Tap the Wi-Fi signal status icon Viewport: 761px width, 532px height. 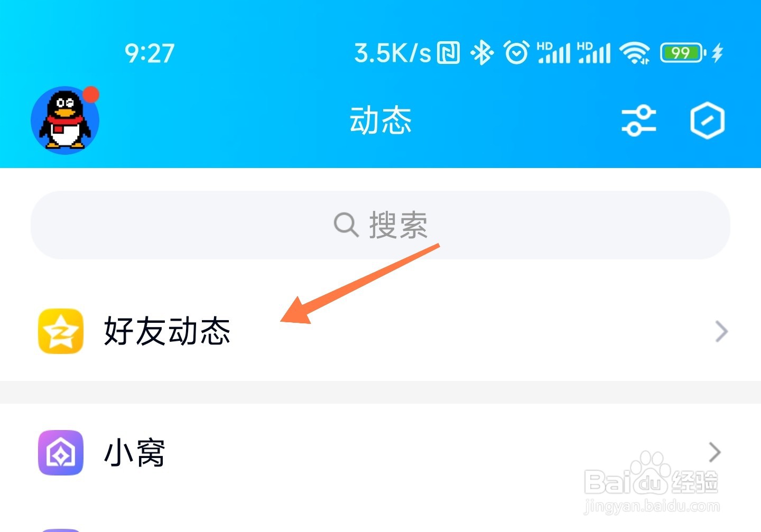pos(635,53)
